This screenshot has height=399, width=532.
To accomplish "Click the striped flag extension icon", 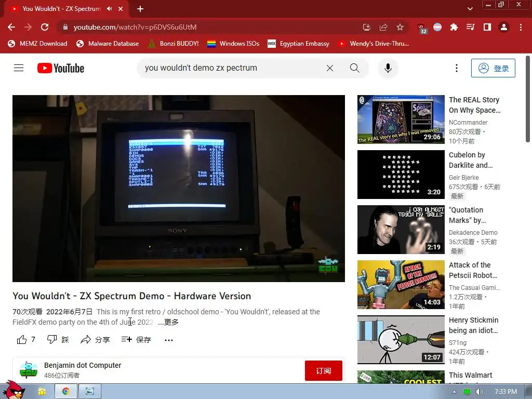I will click(x=437, y=27).
